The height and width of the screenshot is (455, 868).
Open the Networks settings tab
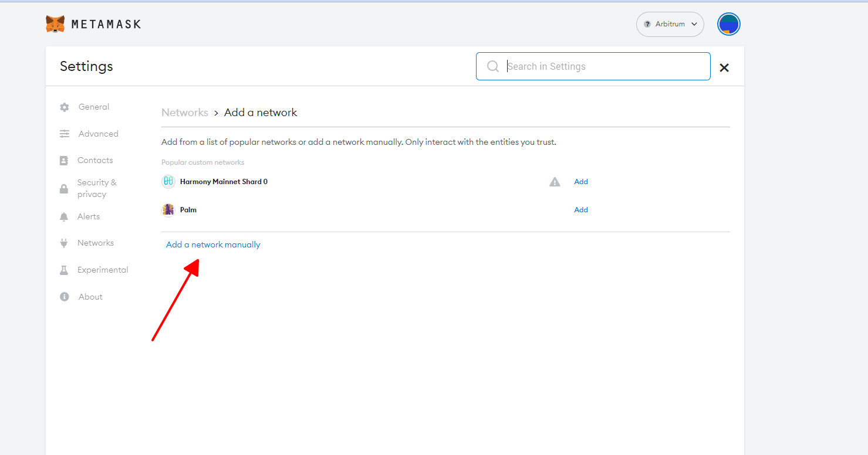[x=96, y=243]
